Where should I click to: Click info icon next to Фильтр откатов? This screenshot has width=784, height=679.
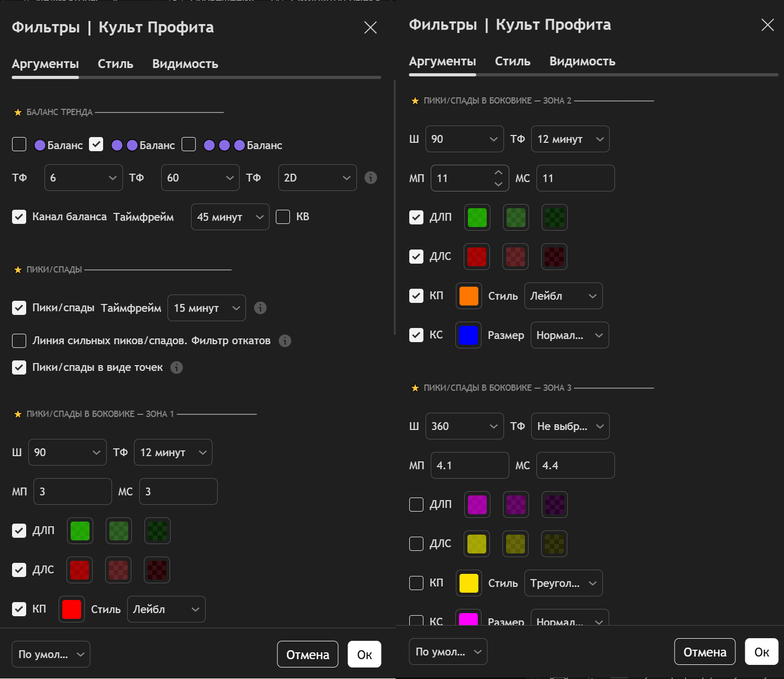click(285, 341)
